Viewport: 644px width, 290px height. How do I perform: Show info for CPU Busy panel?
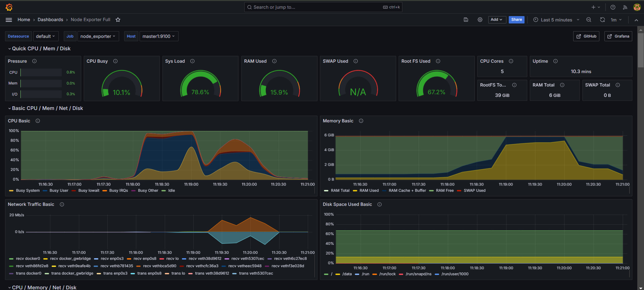tap(115, 61)
